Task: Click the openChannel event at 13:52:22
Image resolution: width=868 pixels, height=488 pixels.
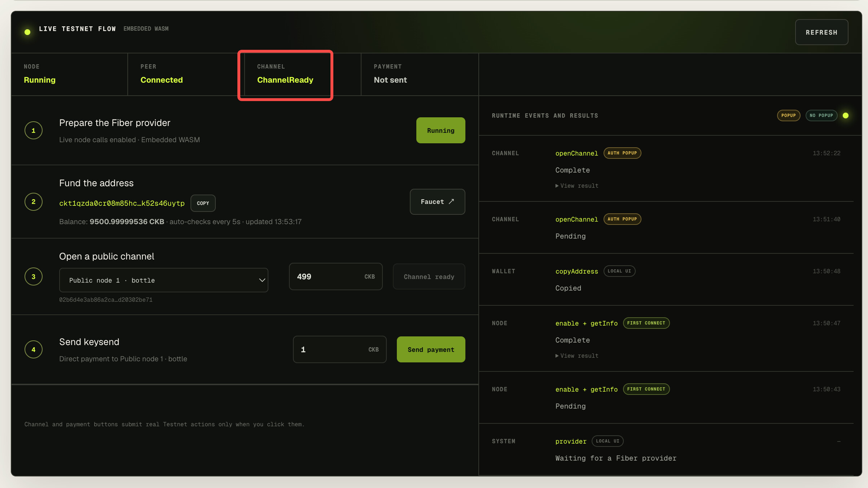Action: (x=577, y=153)
